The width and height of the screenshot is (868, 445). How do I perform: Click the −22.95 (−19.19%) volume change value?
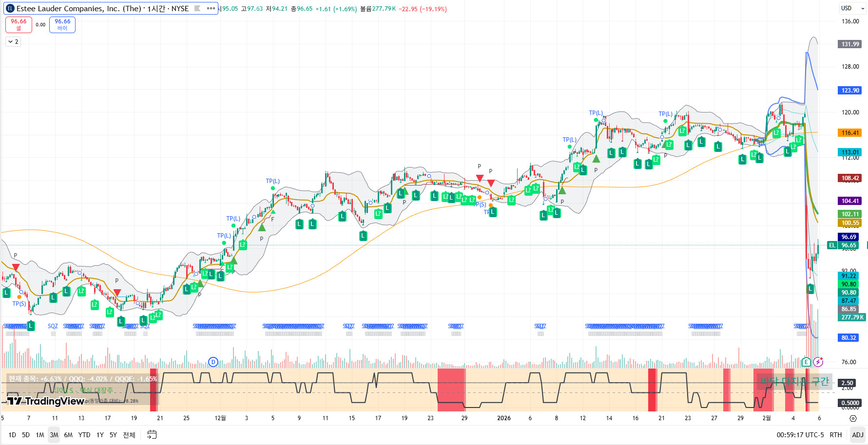[x=423, y=9]
